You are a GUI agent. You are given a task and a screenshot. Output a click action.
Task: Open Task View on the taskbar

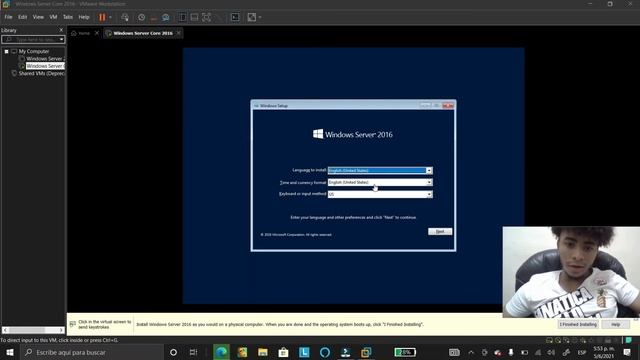(x=193, y=352)
